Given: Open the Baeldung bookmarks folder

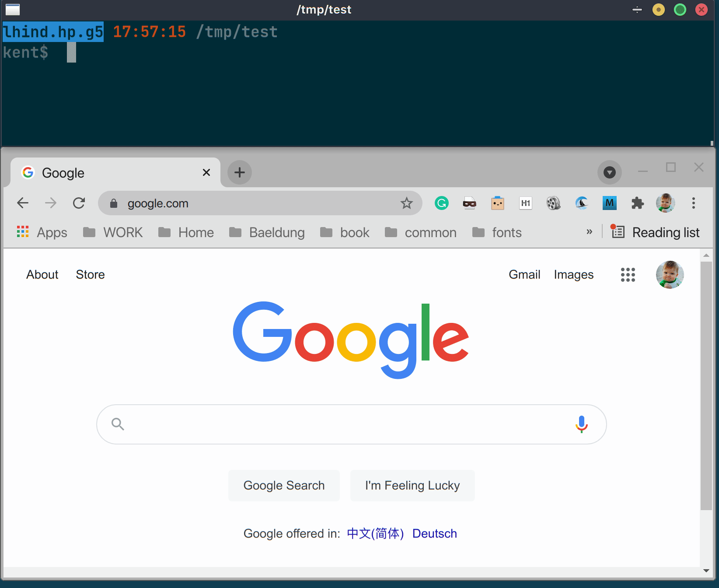Looking at the screenshot, I should (x=267, y=232).
